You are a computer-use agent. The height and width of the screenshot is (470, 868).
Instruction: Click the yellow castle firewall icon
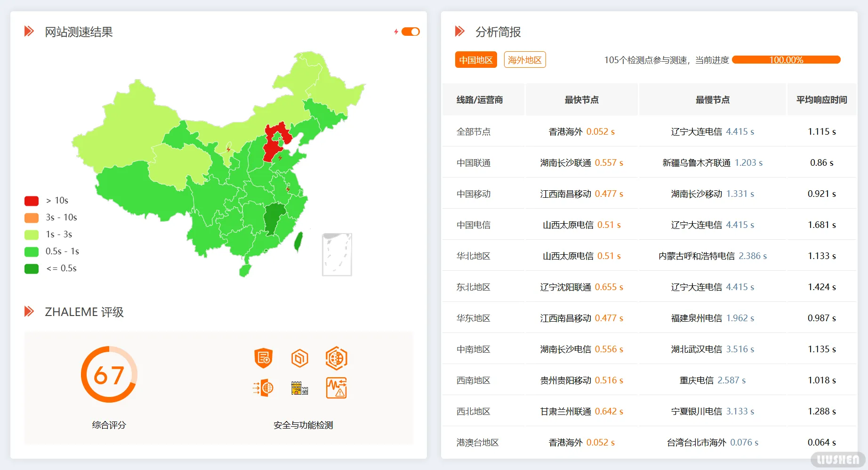[x=299, y=388]
